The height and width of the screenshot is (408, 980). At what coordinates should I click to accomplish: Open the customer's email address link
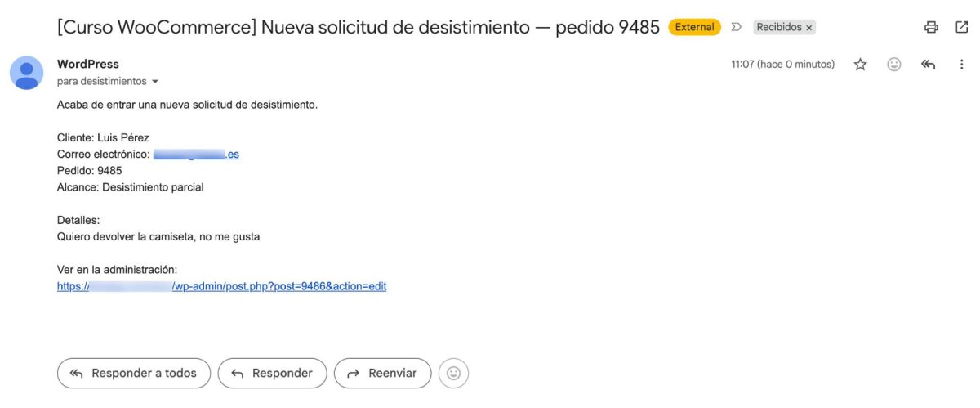coord(196,154)
